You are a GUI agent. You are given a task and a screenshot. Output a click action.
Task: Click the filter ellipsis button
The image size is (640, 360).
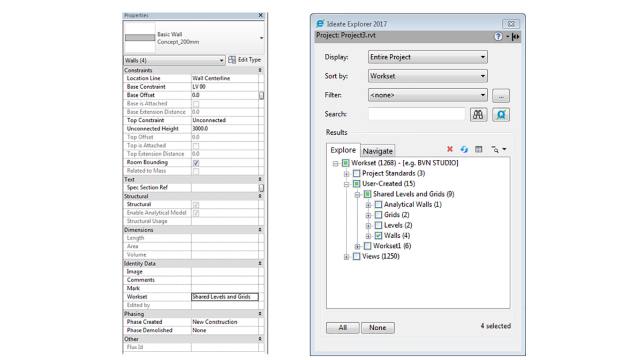(x=501, y=96)
